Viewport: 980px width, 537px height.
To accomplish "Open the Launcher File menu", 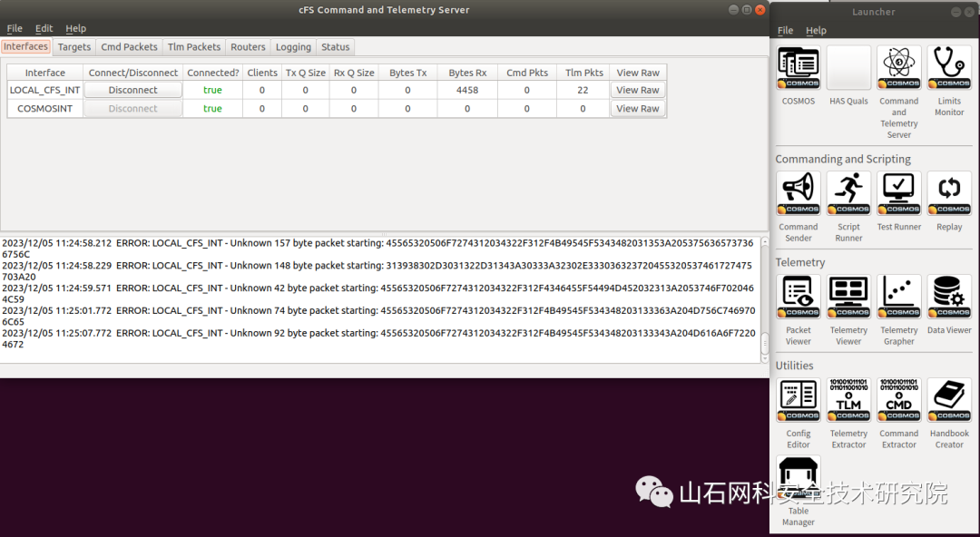I will click(786, 30).
